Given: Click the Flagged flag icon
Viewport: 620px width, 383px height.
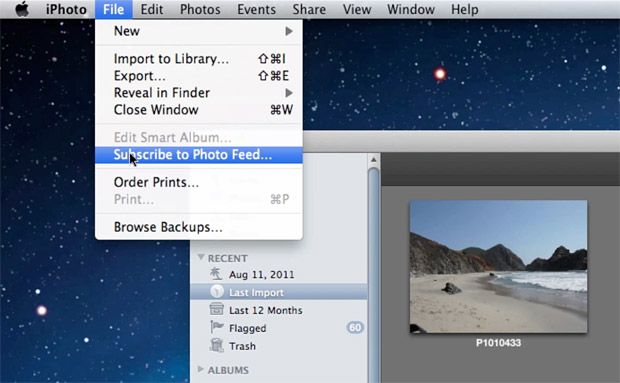Looking at the screenshot, I should coord(217,327).
